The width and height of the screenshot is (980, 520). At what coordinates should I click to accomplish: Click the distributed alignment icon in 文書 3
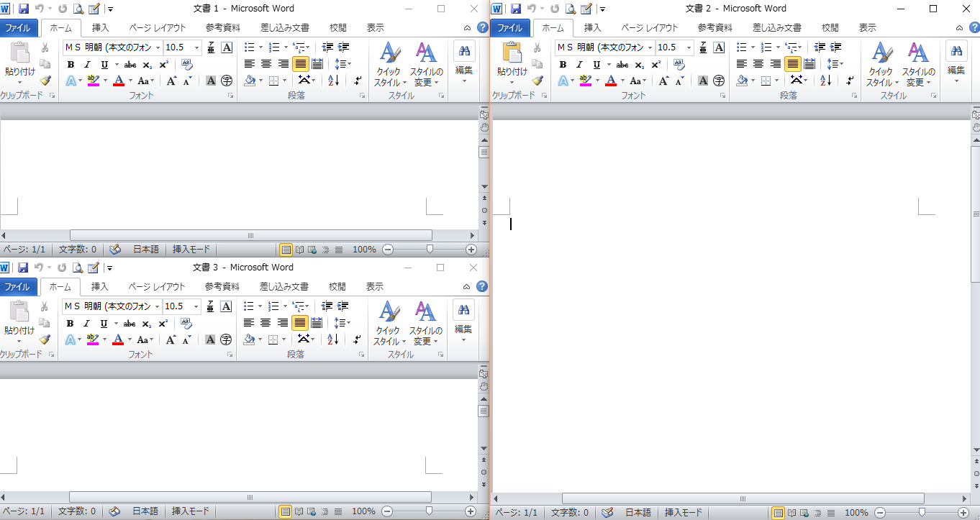point(317,323)
